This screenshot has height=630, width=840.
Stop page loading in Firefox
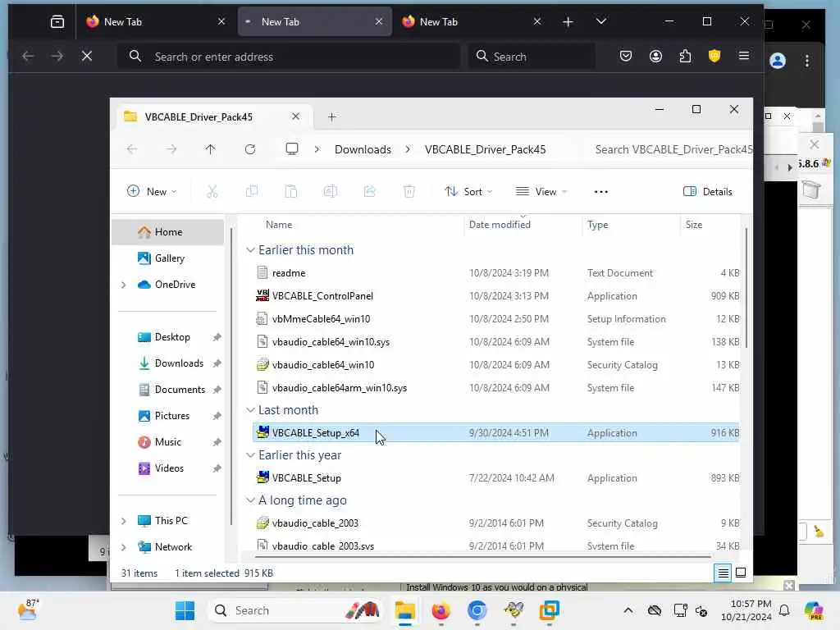pos(87,57)
